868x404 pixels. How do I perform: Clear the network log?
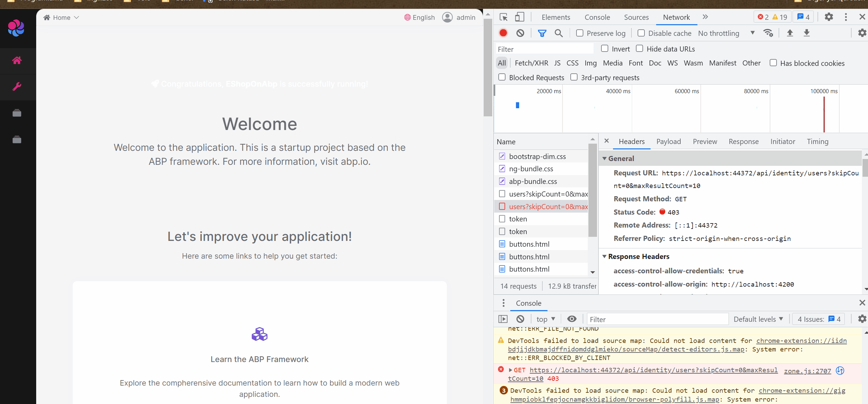click(520, 33)
